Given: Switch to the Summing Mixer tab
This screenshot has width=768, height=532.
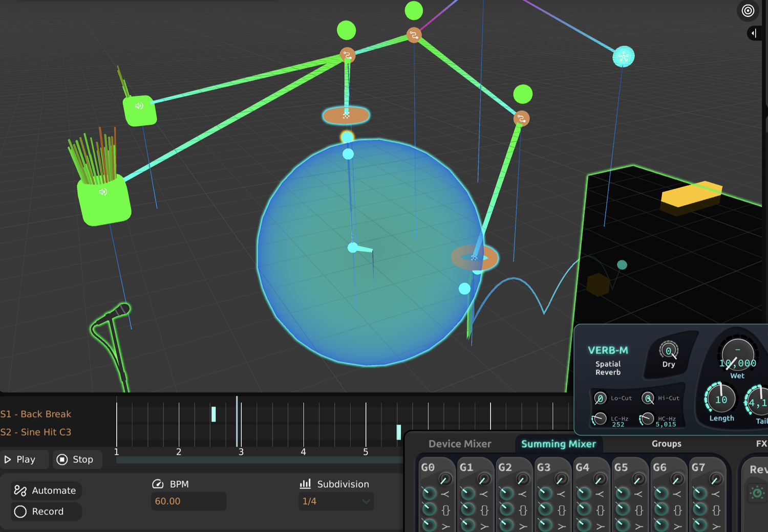Looking at the screenshot, I should [559, 444].
